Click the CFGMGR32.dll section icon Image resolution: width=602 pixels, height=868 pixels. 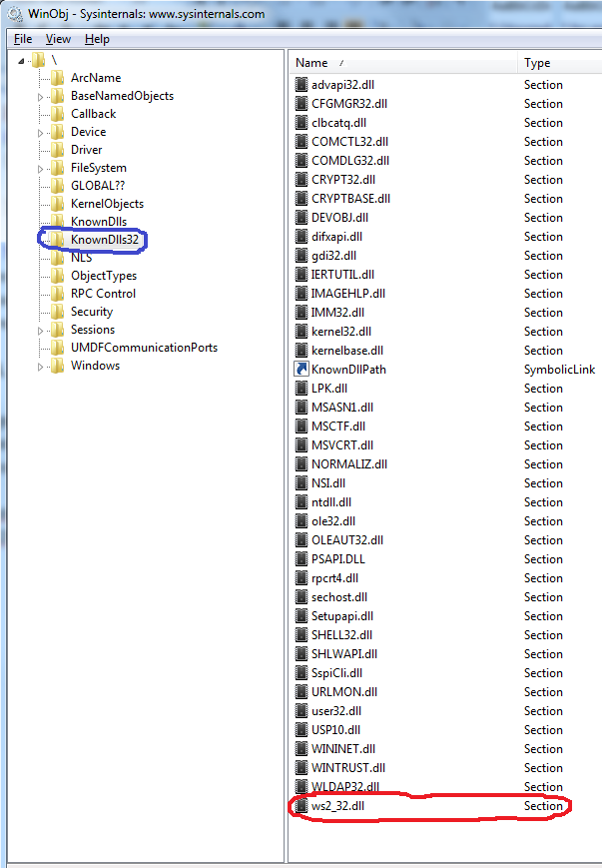point(301,104)
